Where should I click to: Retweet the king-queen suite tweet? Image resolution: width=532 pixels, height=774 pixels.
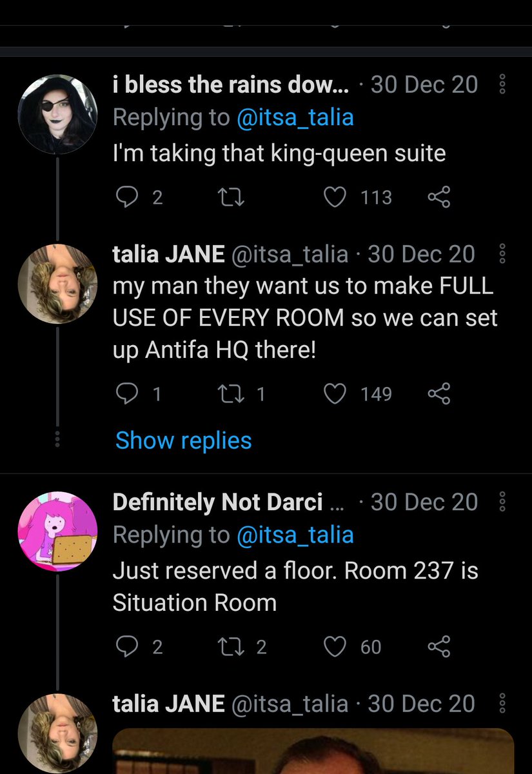(230, 196)
